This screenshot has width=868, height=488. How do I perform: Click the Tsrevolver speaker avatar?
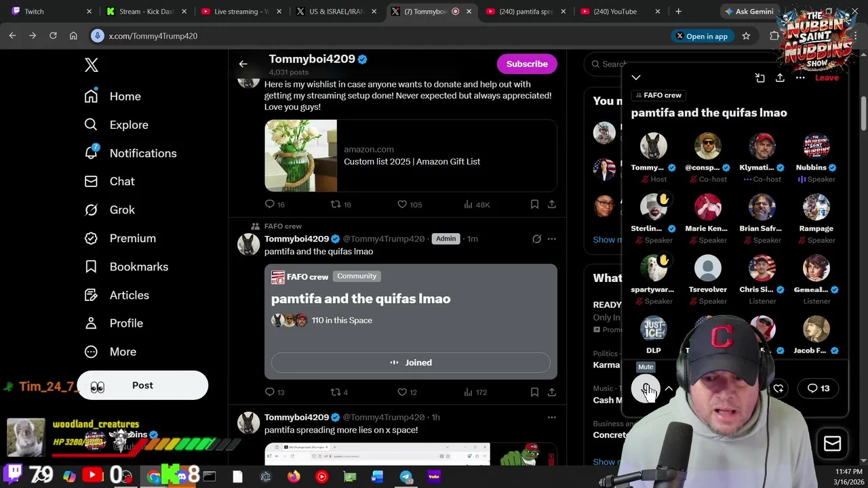point(708,268)
